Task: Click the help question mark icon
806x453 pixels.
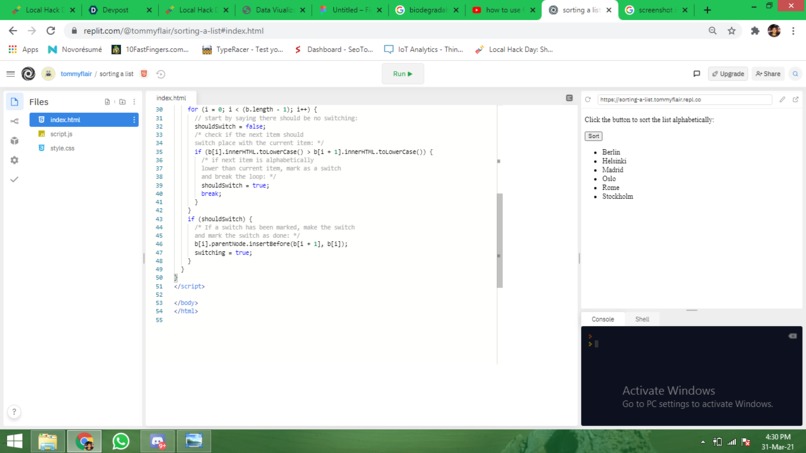Action: click(14, 412)
